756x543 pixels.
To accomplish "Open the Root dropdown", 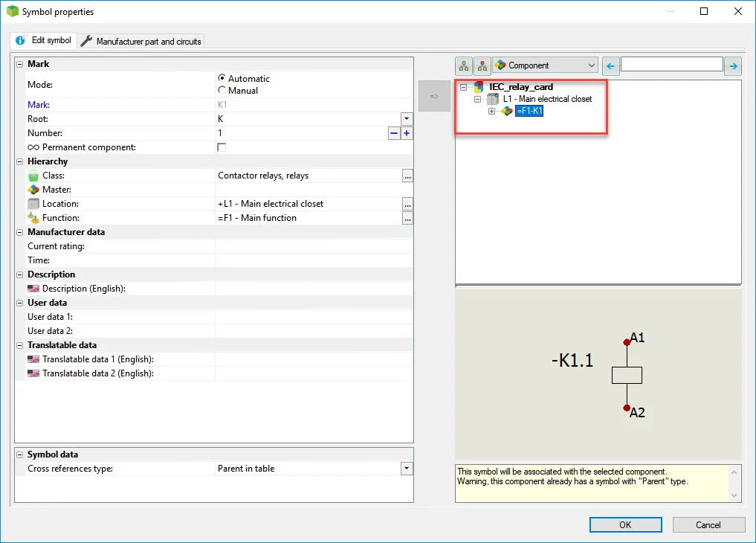I will click(407, 119).
